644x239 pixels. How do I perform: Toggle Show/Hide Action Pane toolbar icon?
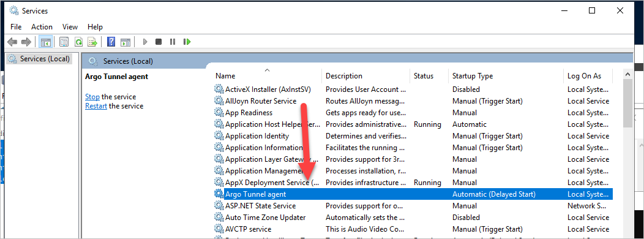pos(125,42)
